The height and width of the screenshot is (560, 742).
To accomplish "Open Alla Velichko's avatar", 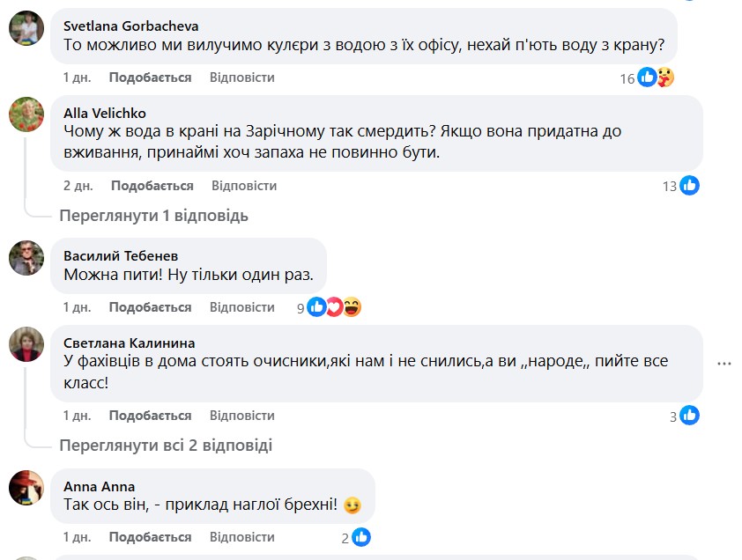I will (x=26, y=114).
